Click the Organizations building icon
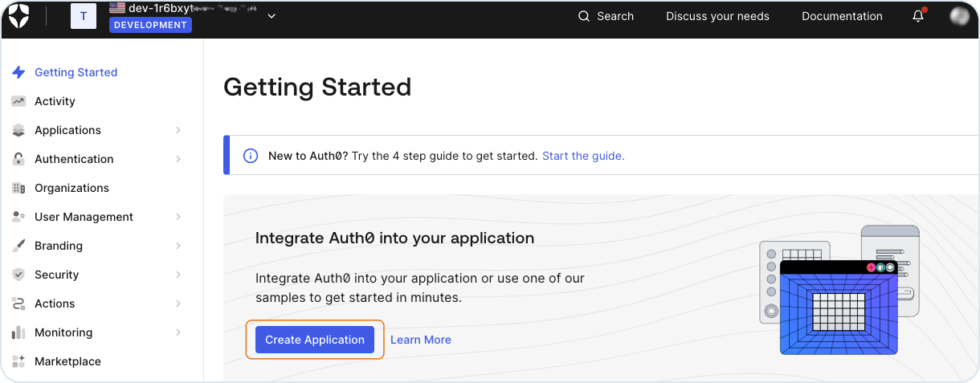This screenshot has width=980, height=383. pos(18,188)
